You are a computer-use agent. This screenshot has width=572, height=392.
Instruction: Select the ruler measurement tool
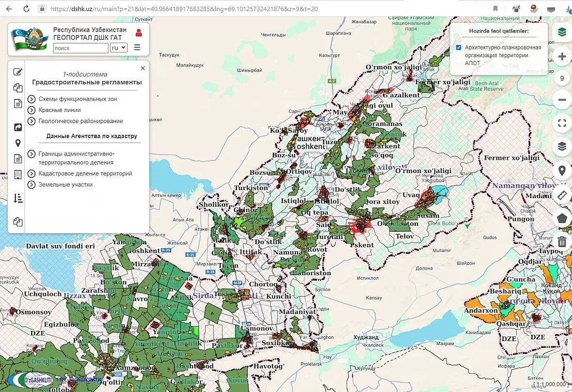click(x=562, y=195)
